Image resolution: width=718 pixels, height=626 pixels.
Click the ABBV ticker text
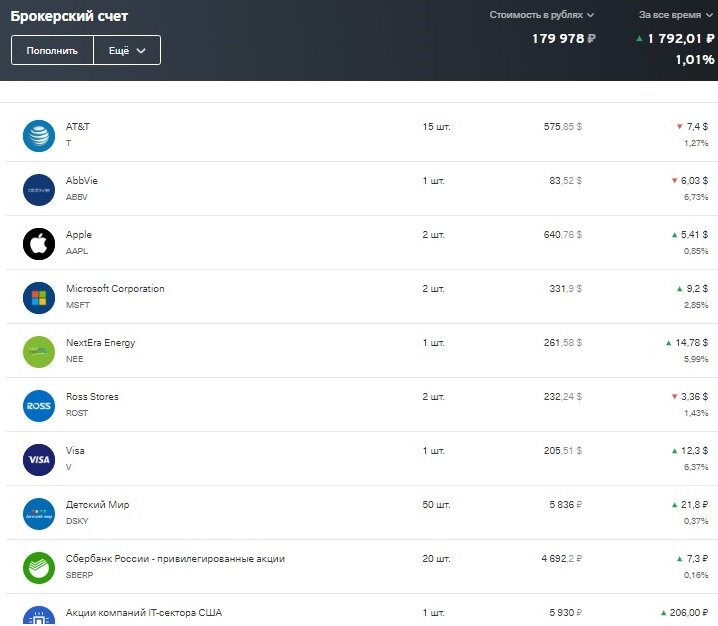(77, 197)
